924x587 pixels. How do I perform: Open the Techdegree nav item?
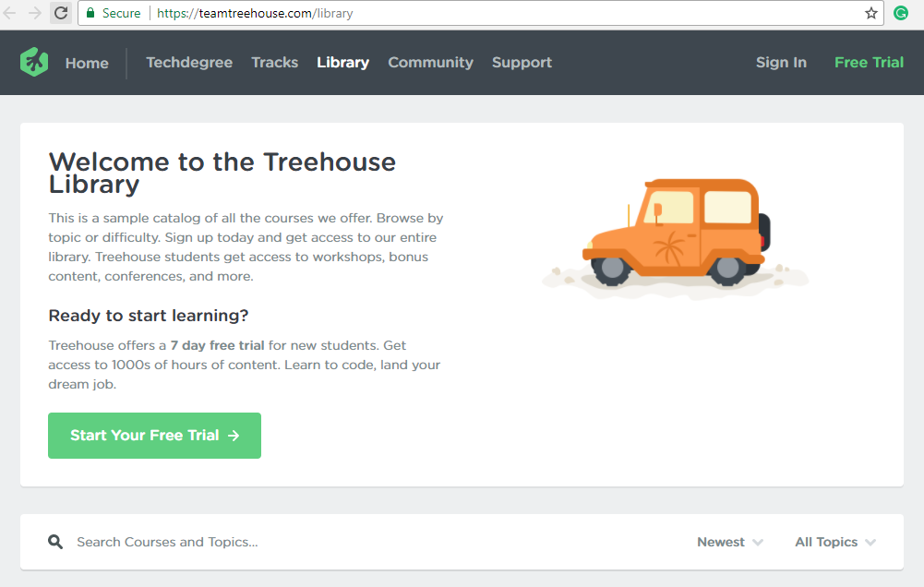(x=189, y=63)
